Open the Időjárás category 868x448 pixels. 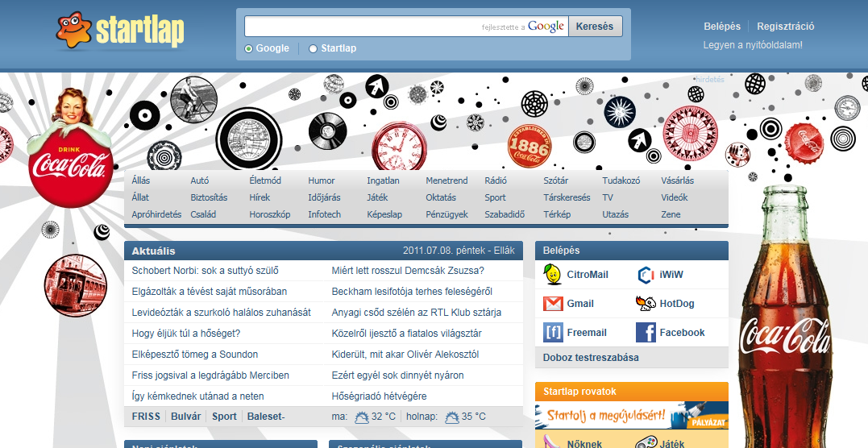pyautogui.click(x=325, y=197)
